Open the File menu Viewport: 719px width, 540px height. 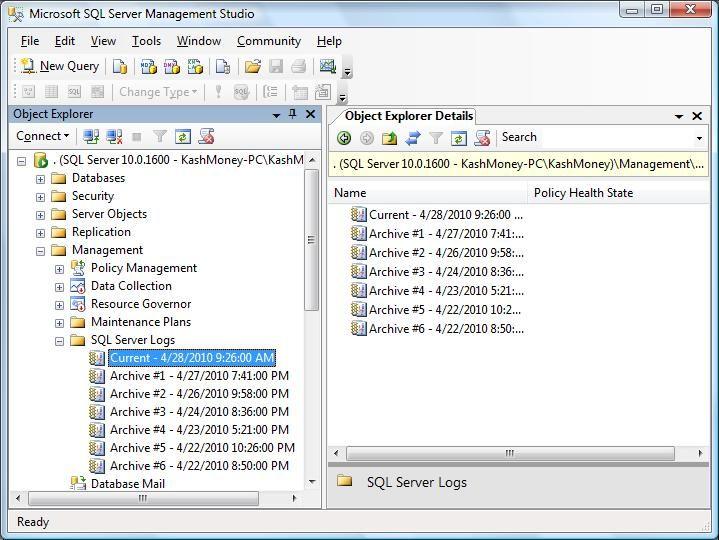click(30, 41)
